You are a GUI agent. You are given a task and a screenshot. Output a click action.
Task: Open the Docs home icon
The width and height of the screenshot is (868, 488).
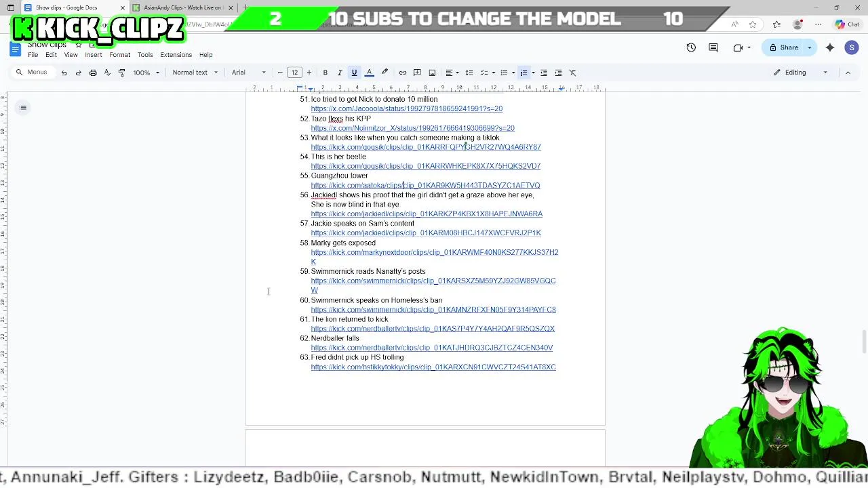point(15,49)
